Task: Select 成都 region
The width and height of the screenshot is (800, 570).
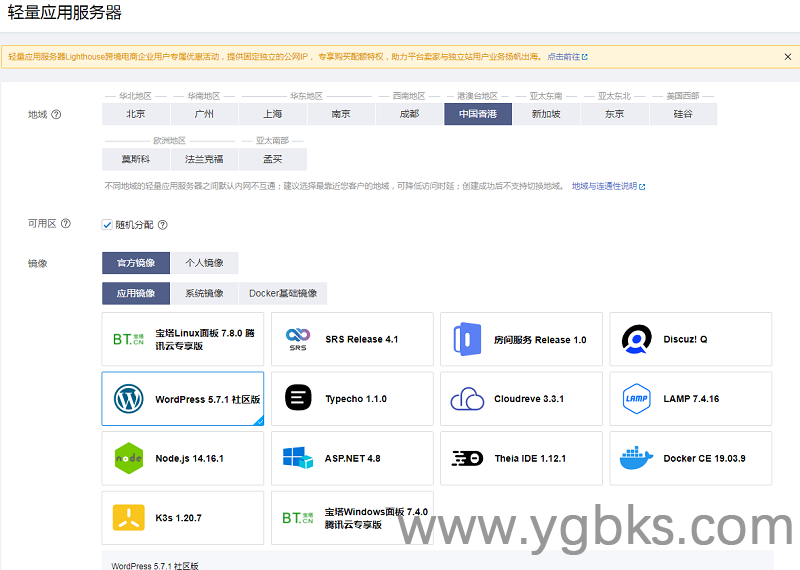Action: pyautogui.click(x=409, y=114)
